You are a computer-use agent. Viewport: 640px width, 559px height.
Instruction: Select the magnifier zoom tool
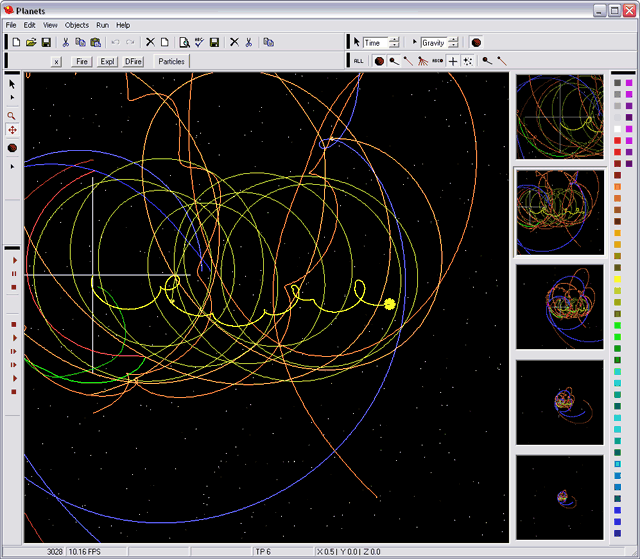pyautogui.click(x=12, y=116)
